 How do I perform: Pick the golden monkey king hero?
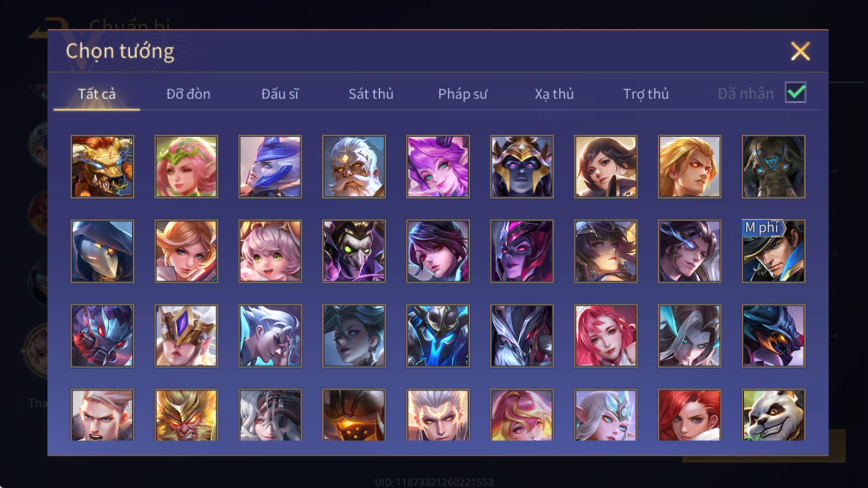pos(186,415)
